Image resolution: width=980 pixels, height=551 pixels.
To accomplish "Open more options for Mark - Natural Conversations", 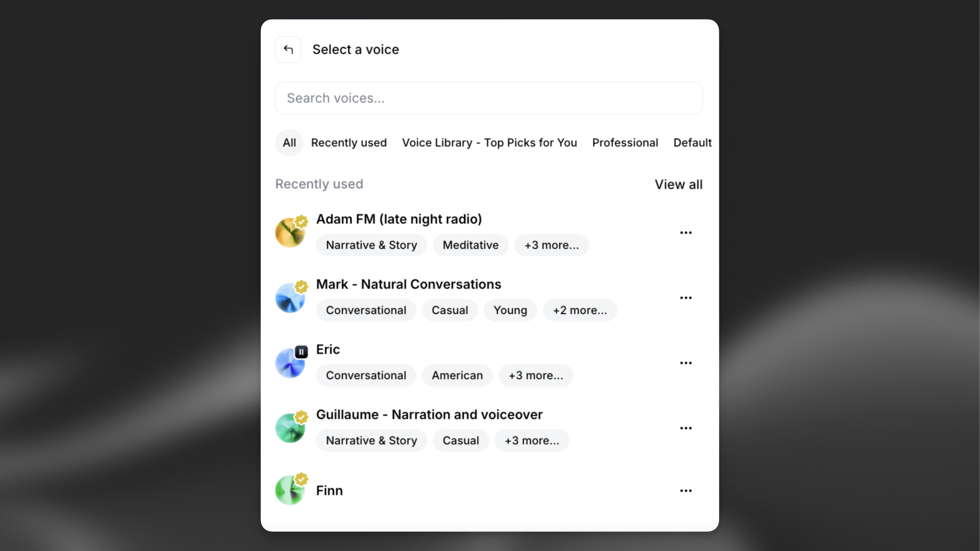I will pyautogui.click(x=686, y=298).
